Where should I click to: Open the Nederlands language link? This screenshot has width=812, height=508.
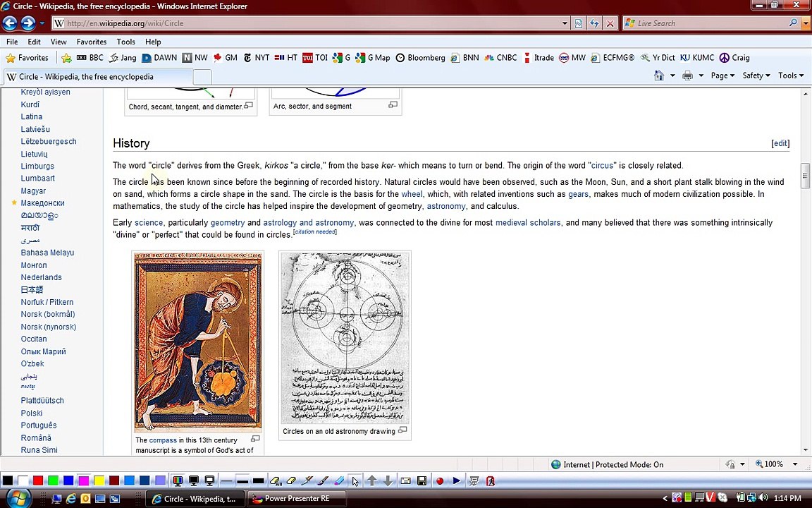pyautogui.click(x=42, y=277)
